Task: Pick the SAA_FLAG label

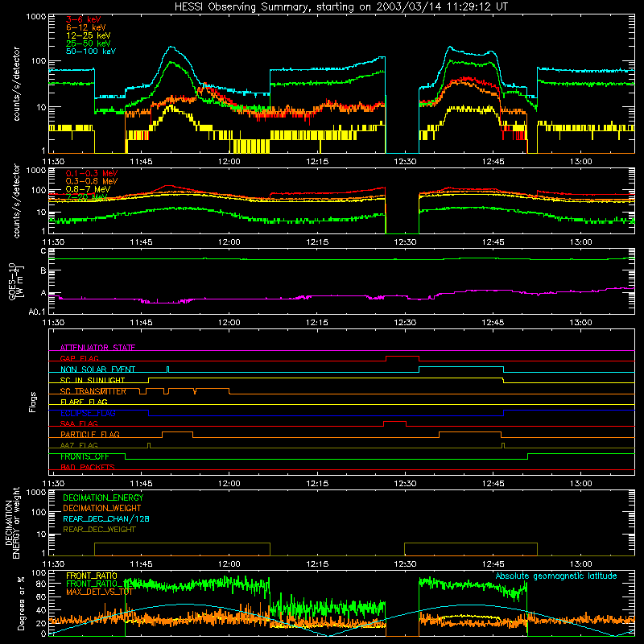Action: coord(79,424)
